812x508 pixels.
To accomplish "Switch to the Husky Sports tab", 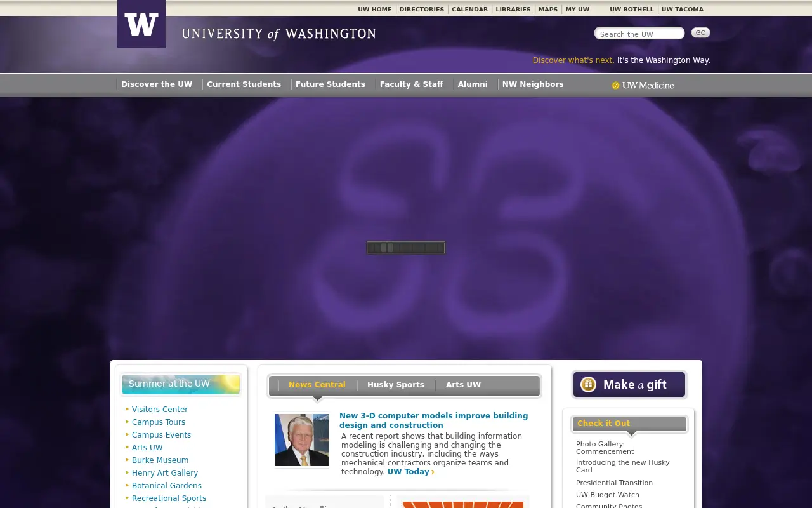I will [x=396, y=385].
